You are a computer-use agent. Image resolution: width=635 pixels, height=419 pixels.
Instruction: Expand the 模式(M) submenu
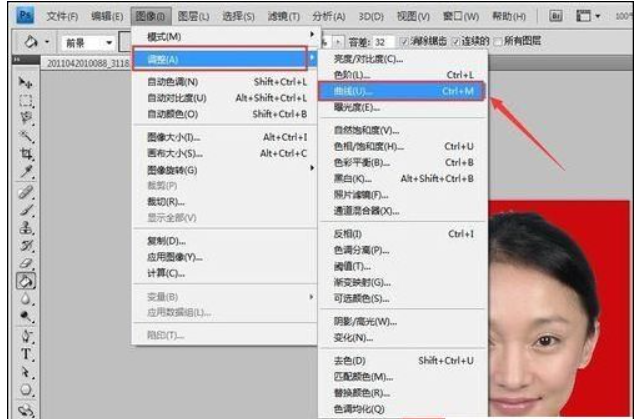click(x=227, y=36)
